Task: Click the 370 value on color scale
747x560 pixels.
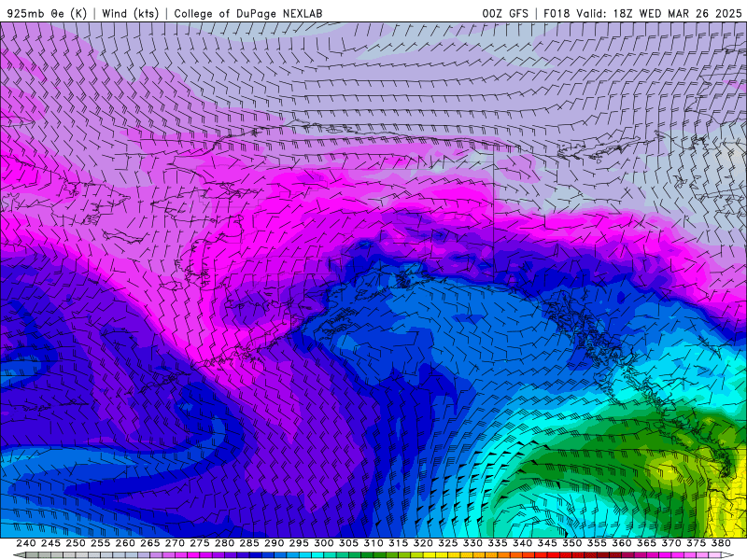Action: (671, 543)
